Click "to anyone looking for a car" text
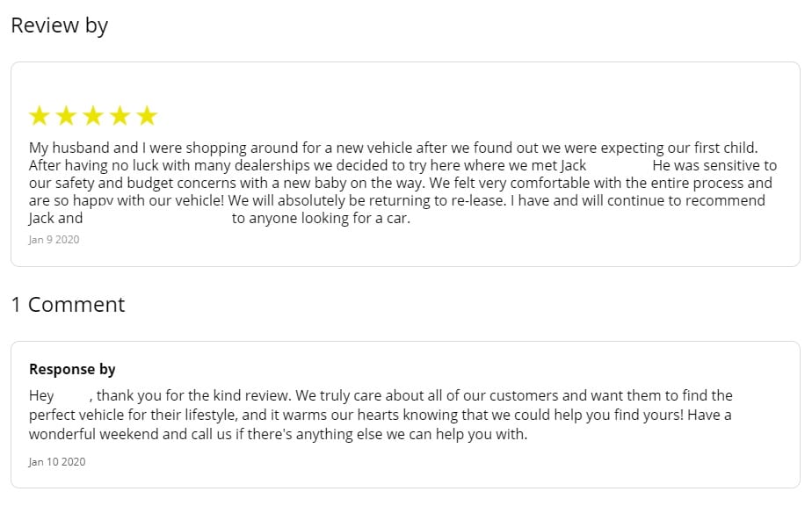The width and height of the screenshot is (812, 506). point(321,219)
